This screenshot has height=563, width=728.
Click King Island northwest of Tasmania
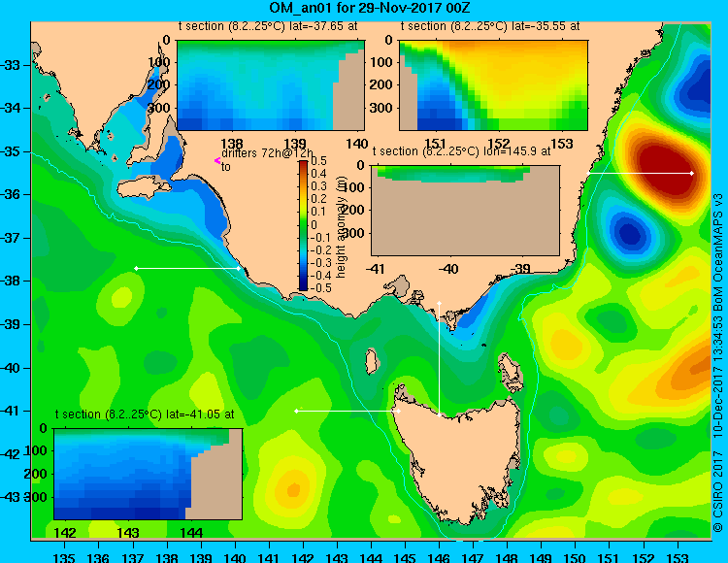click(371, 361)
